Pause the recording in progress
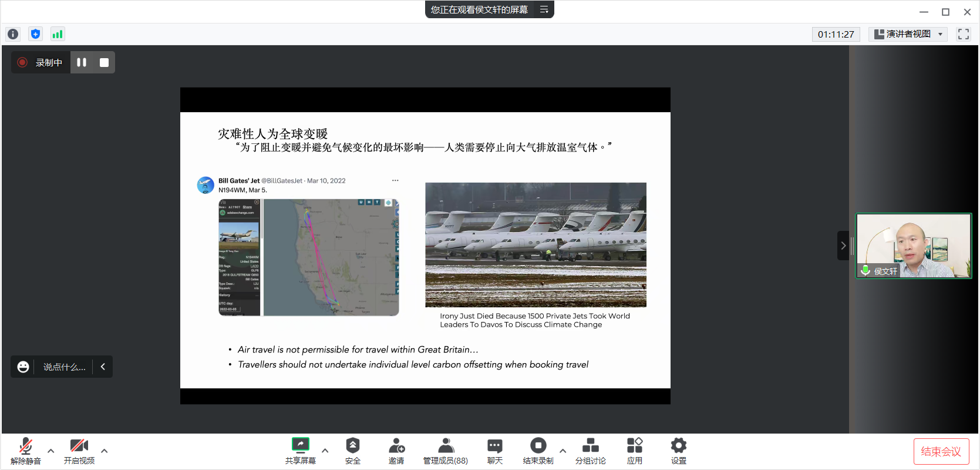 (82, 62)
